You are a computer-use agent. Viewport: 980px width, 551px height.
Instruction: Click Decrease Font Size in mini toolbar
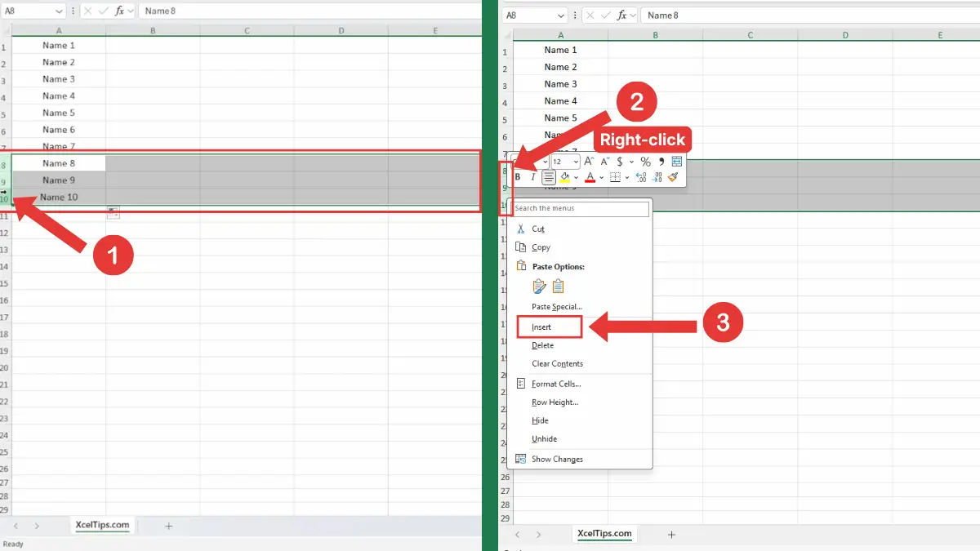pos(604,162)
